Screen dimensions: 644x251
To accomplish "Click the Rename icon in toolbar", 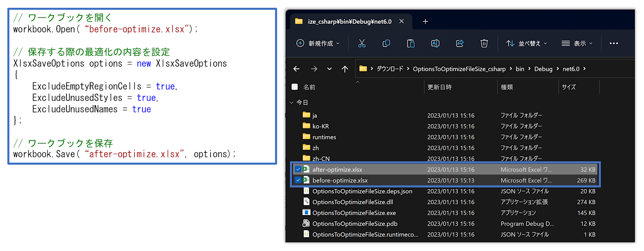I will pos(435,44).
